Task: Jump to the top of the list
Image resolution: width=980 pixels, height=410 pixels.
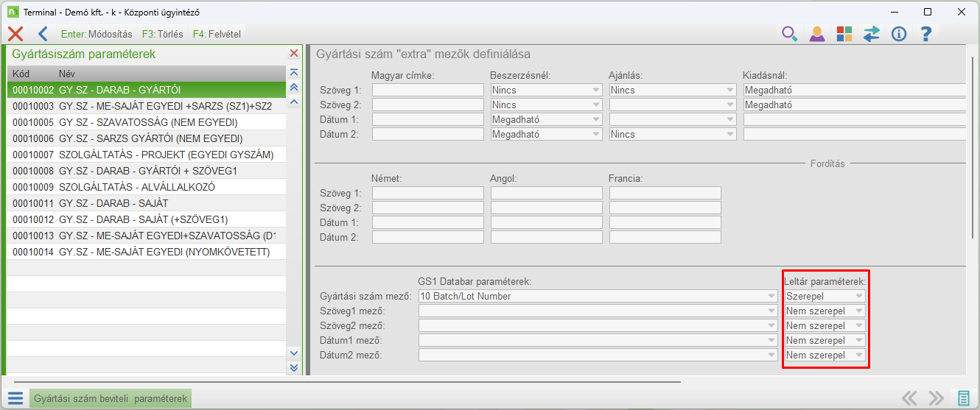Action: [294, 73]
